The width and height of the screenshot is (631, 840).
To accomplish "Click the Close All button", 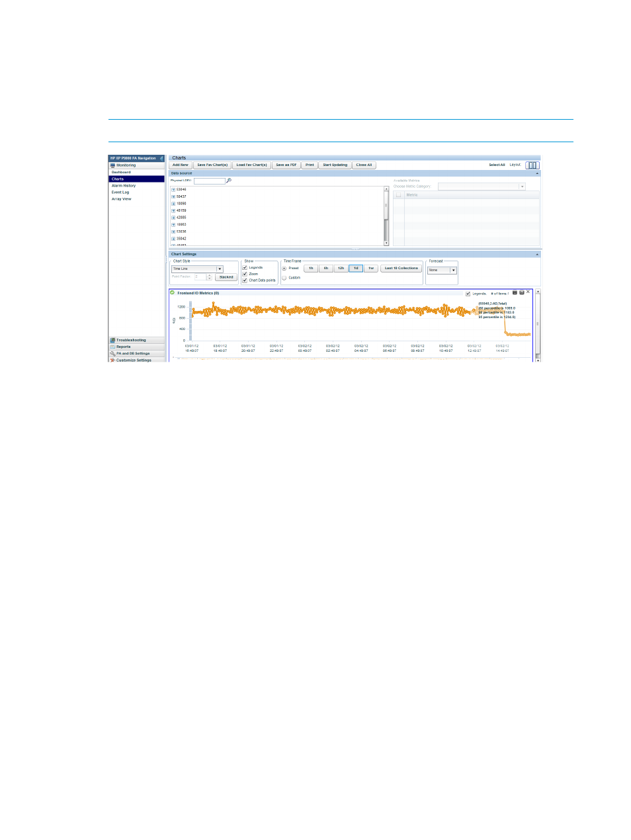I will pos(364,165).
